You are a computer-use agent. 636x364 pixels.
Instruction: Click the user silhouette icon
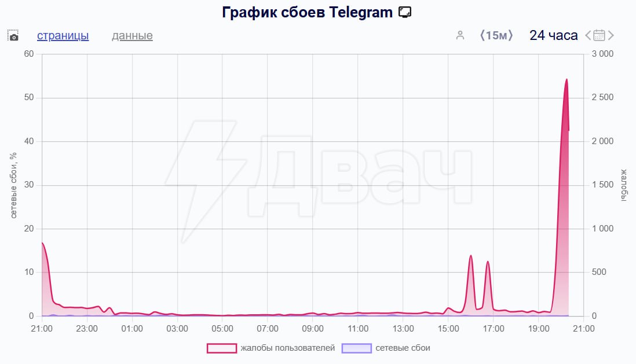point(460,35)
